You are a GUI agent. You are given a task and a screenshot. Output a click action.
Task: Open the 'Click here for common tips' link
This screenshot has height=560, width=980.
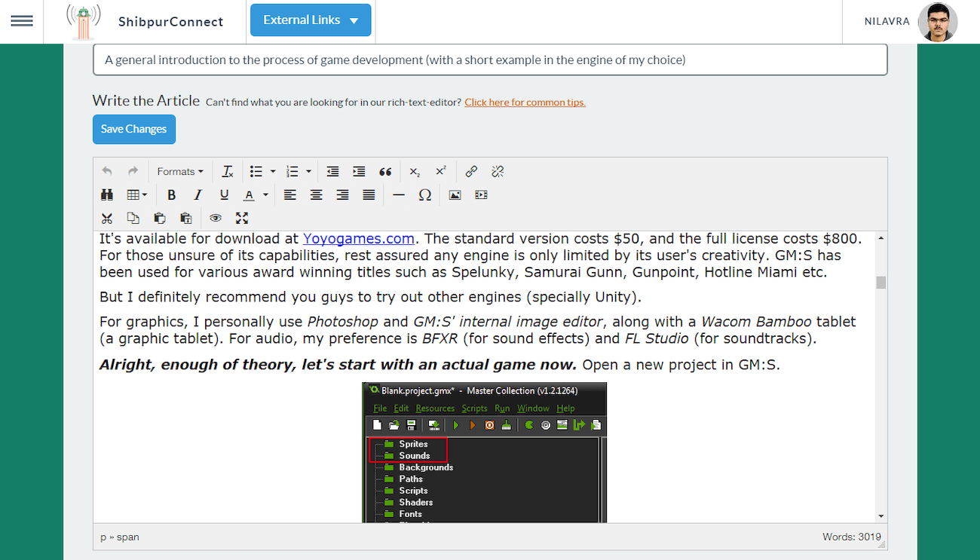[x=525, y=103]
